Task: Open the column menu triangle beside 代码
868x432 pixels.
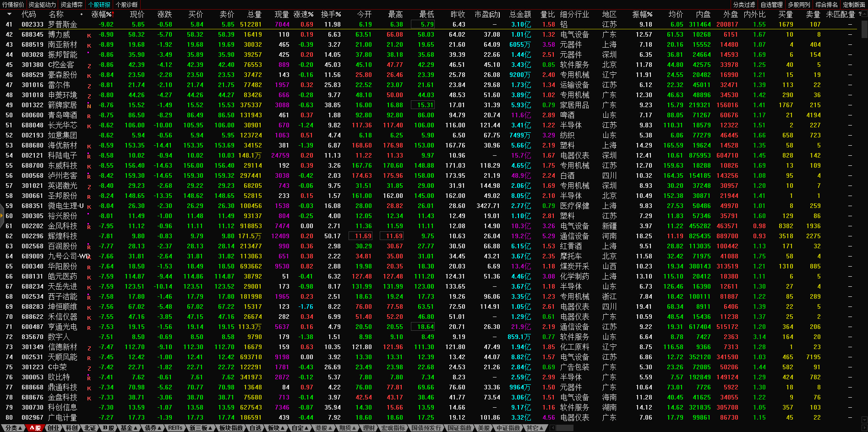Action: [x=8, y=14]
